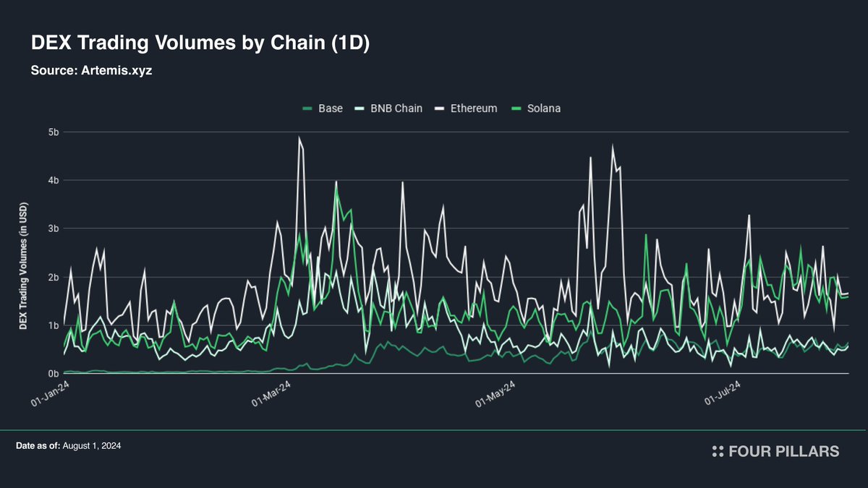Click the Four Pillars logo dots icon
This screenshot has height=488, width=868.
718,451
